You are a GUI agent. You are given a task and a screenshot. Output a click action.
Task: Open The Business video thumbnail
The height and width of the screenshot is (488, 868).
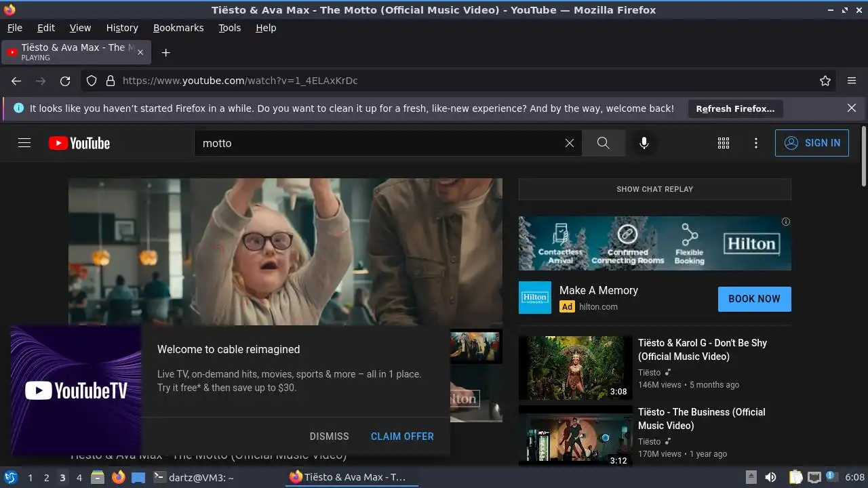pos(575,436)
